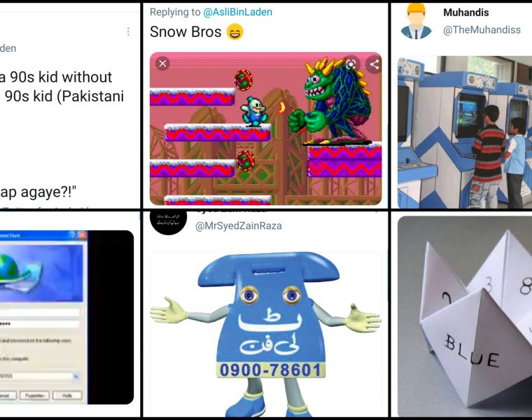Open Muhandis hard-hat avatar
This screenshot has height=420, width=532.
416,21
